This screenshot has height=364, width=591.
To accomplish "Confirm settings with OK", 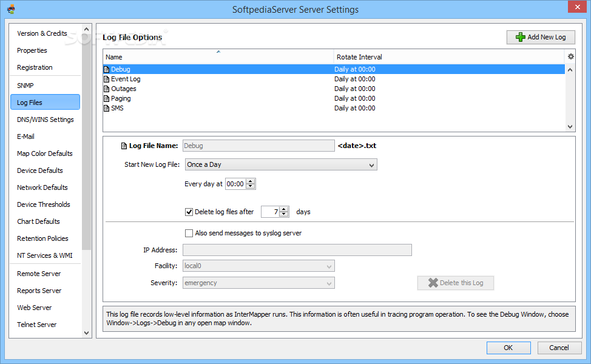I will [508, 348].
